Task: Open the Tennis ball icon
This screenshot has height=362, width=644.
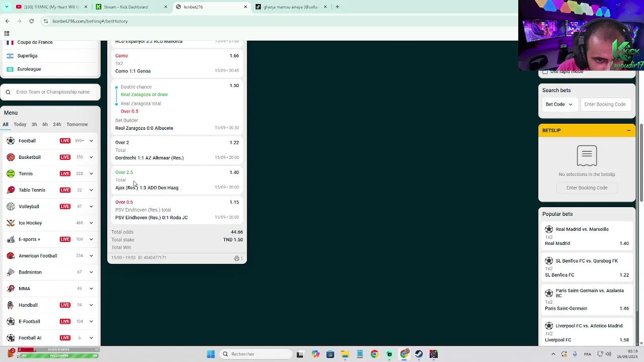Action: point(11,173)
